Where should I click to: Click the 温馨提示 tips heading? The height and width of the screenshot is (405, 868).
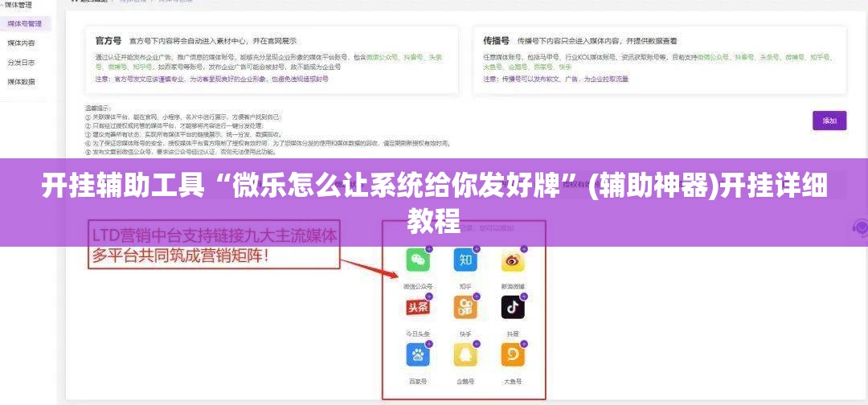[98, 108]
